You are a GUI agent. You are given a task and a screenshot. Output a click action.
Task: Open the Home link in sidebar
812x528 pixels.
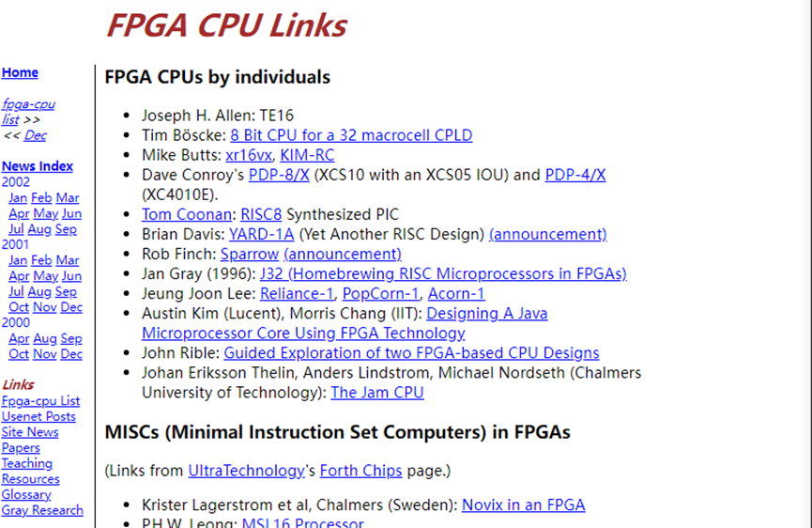(x=20, y=72)
